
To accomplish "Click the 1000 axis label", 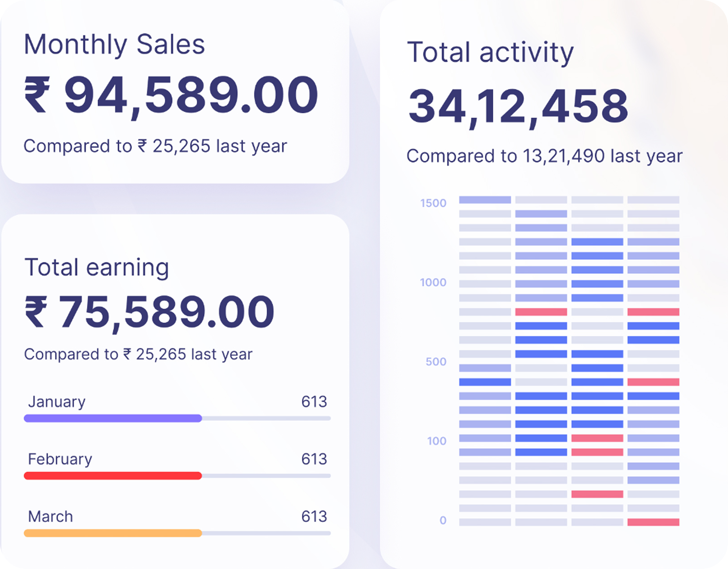I will point(433,282).
